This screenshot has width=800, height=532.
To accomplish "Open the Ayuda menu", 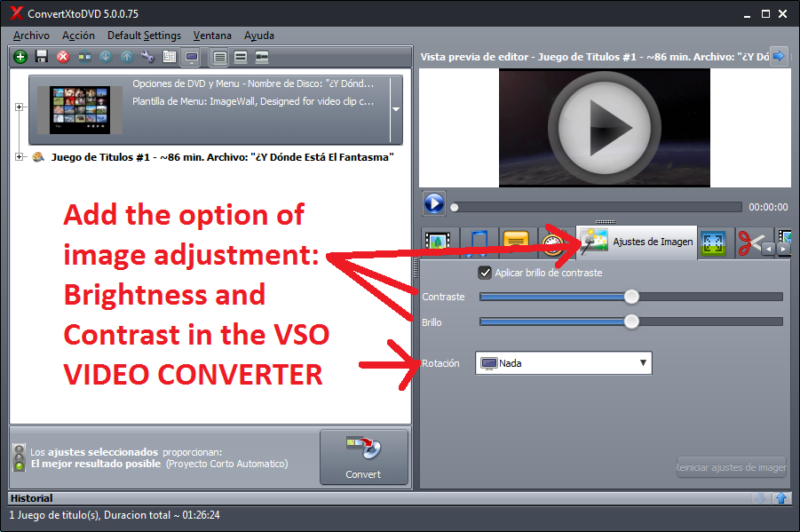I will click(258, 36).
